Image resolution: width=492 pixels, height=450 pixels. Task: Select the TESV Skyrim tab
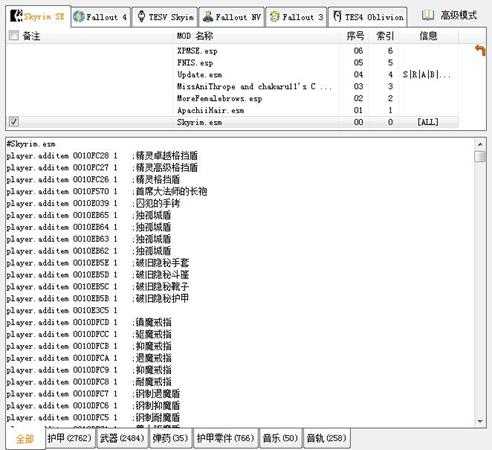point(165,17)
